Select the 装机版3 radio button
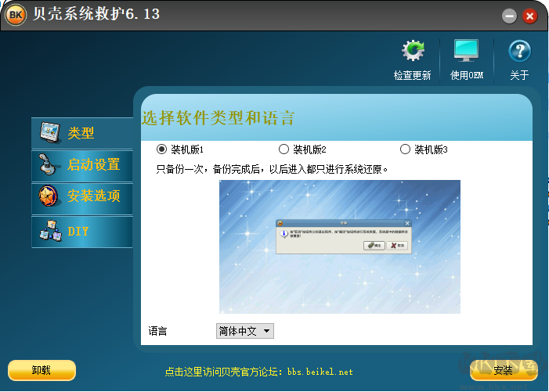The image size is (549, 392). point(405,149)
